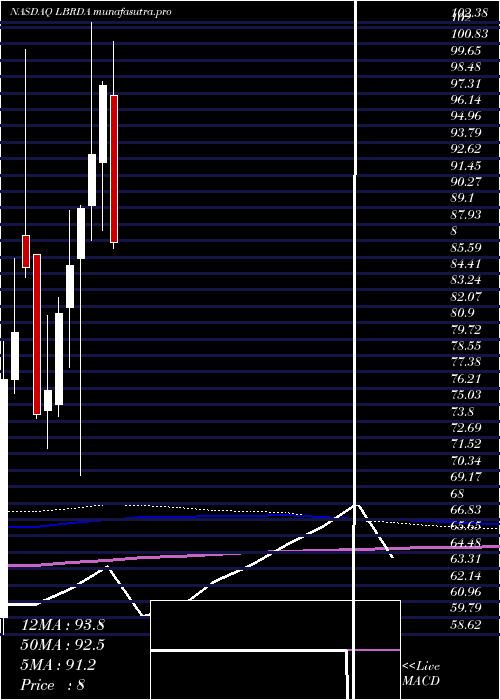Click the 59.79 price axis label
500x700 pixels.
point(466,608)
